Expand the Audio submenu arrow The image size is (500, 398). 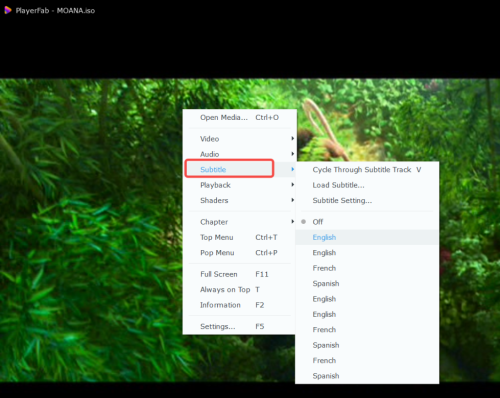pyautogui.click(x=292, y=154)
